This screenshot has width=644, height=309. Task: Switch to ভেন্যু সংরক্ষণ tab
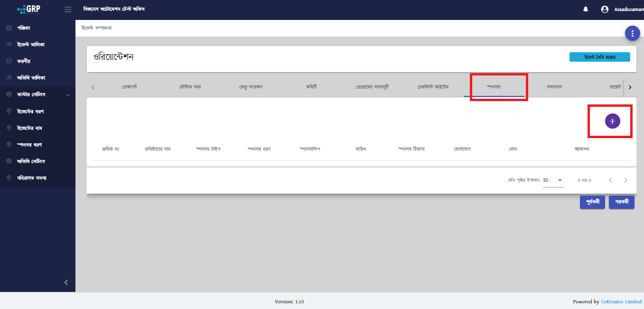click(251, 87)
